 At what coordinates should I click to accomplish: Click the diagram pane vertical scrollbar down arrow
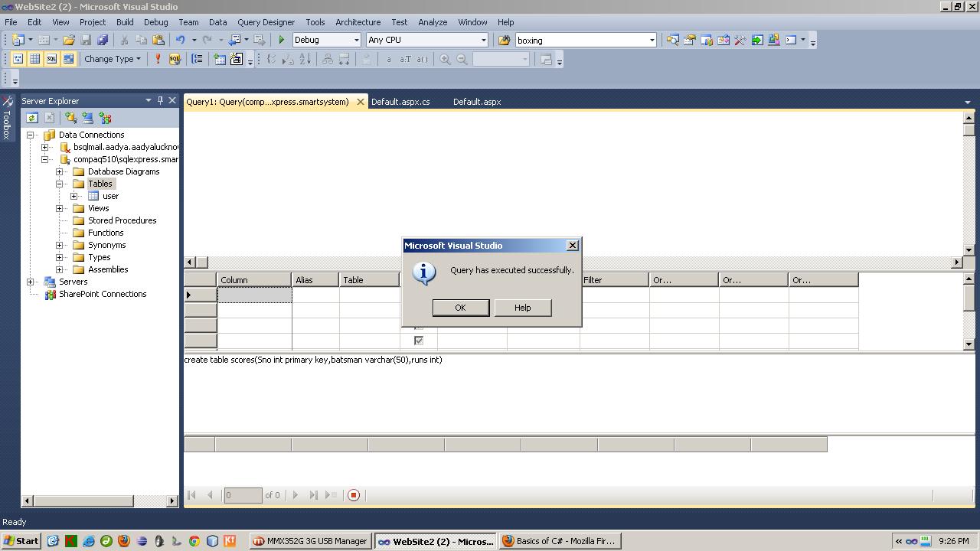coord(969,250)
